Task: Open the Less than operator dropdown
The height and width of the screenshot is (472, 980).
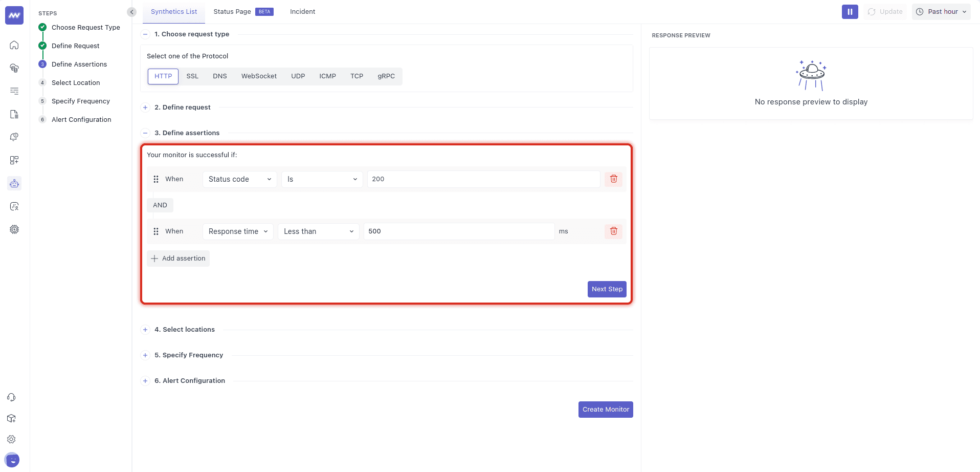Action: click(318, 231)
